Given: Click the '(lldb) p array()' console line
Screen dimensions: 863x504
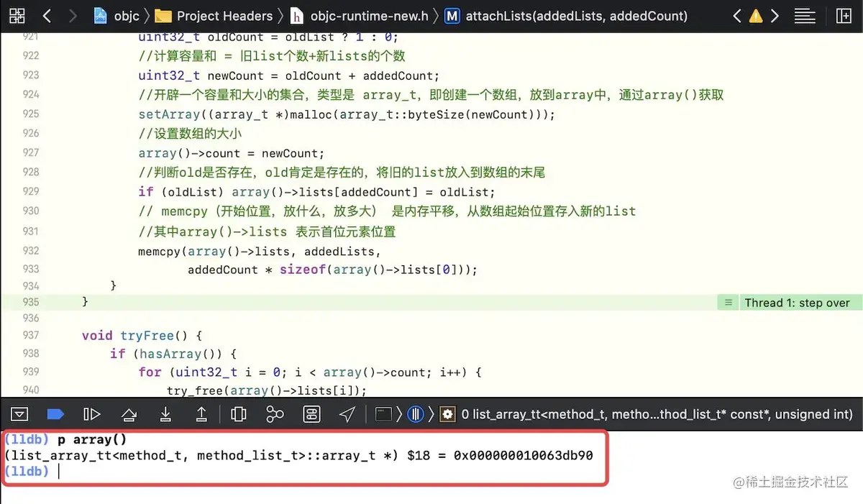Looking at the screenshot, I should coord(65,439).
